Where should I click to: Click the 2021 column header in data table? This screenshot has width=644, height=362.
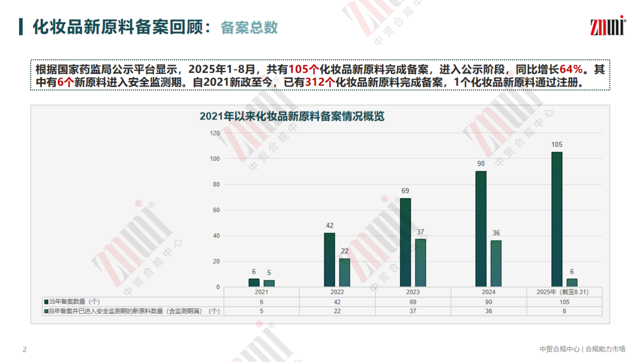(262, 292)
